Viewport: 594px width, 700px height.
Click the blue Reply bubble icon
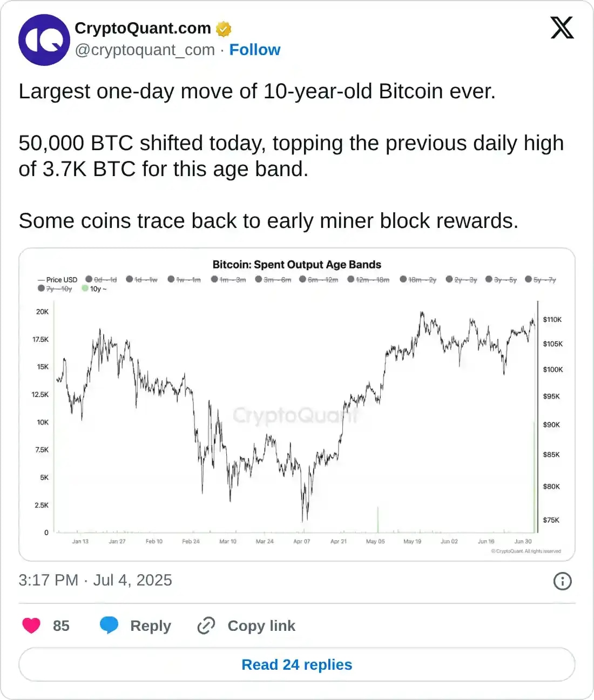point(110,625)
